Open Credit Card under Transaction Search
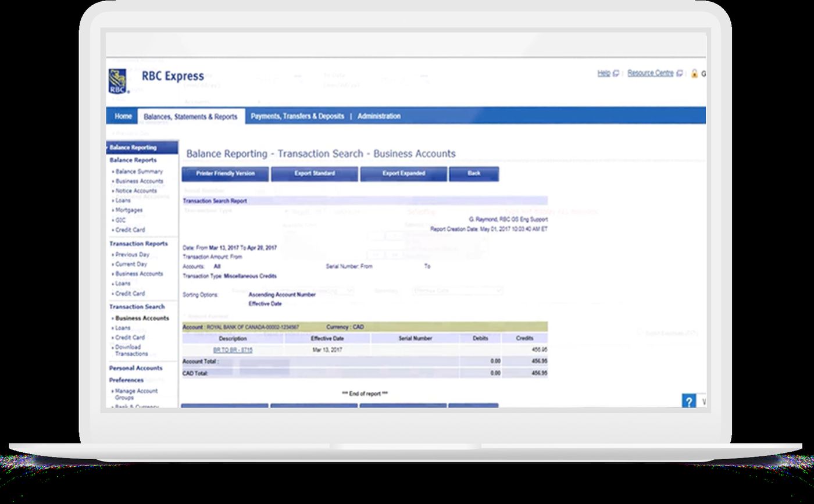Viewport: 814px width, 504px height. 130,337
